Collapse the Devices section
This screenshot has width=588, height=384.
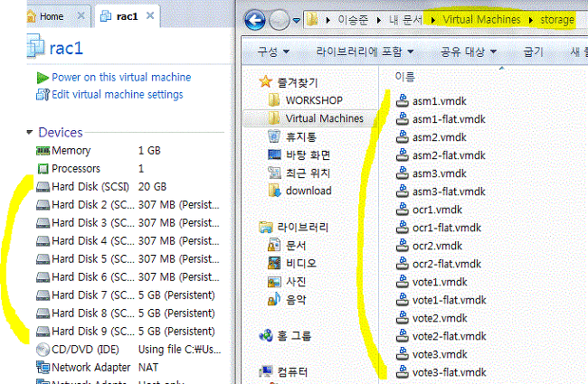[30, 132]
